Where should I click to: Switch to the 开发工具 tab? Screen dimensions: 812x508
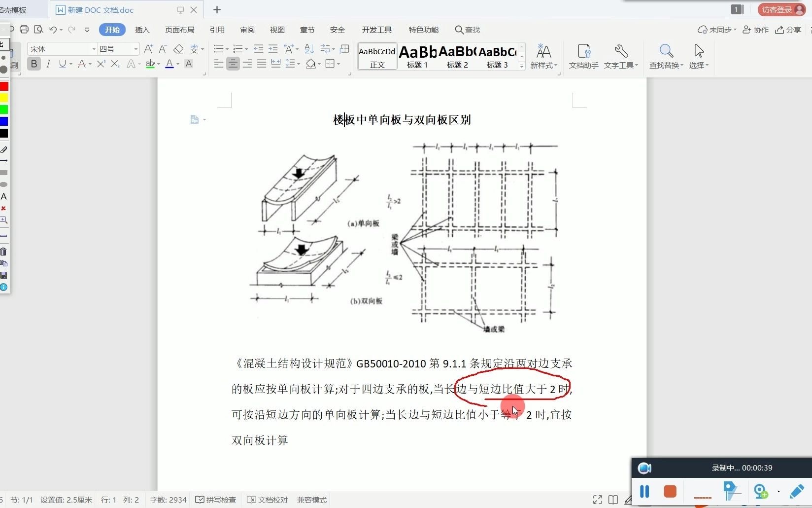click(377, 30)
